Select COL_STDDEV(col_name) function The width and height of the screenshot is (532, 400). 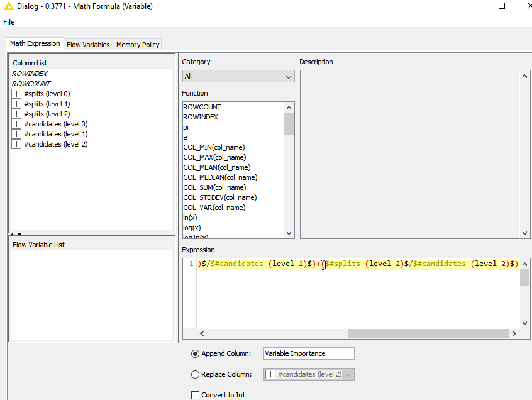coord(220,197)
